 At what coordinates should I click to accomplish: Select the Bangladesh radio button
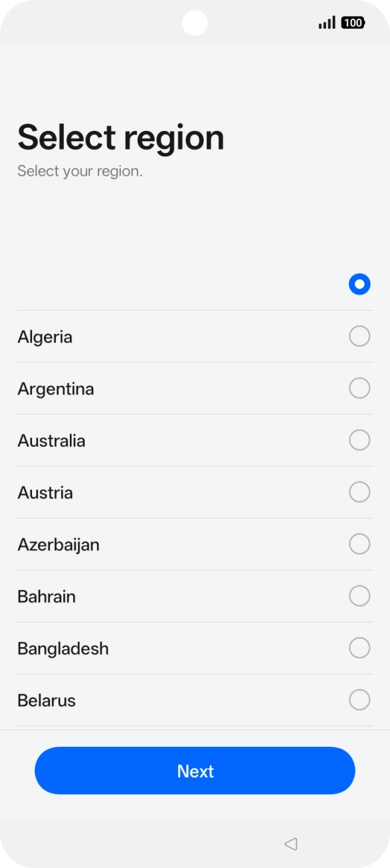359,647
